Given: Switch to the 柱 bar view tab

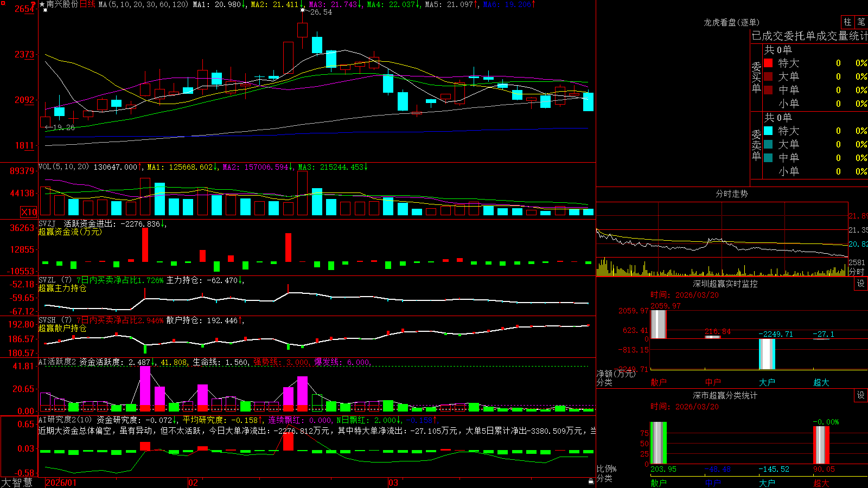Looking at the screenshot, I should pos(847,22).
